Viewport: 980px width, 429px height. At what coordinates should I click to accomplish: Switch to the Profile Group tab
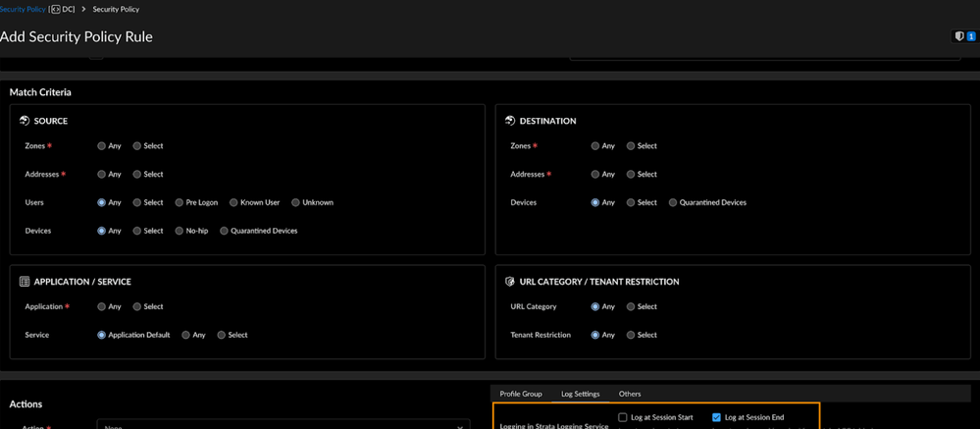click(x=520, y=394)
